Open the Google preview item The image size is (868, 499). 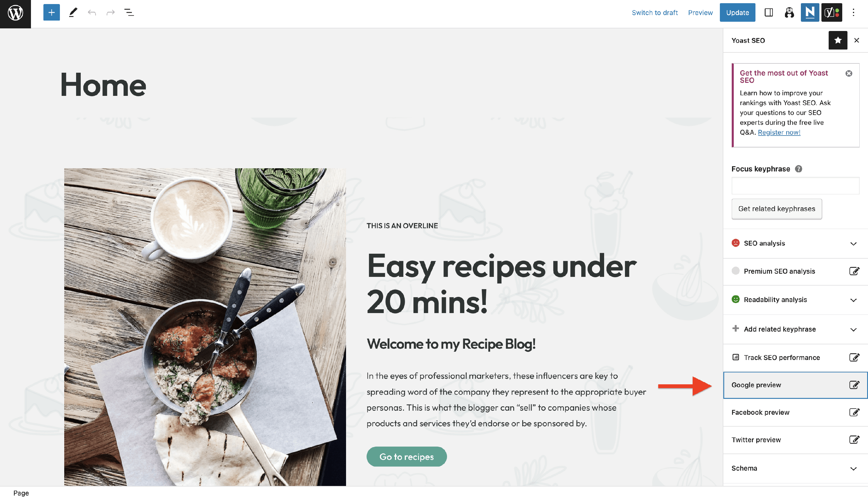[x=795, y=385]
